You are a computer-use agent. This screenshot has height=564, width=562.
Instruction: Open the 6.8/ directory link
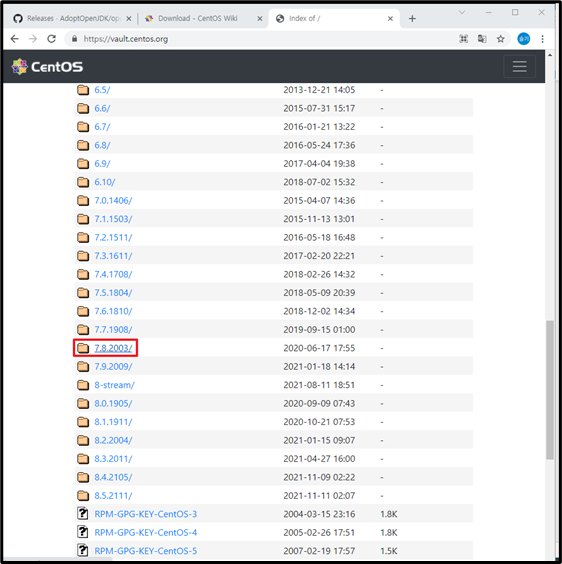(x=102, y=145)
